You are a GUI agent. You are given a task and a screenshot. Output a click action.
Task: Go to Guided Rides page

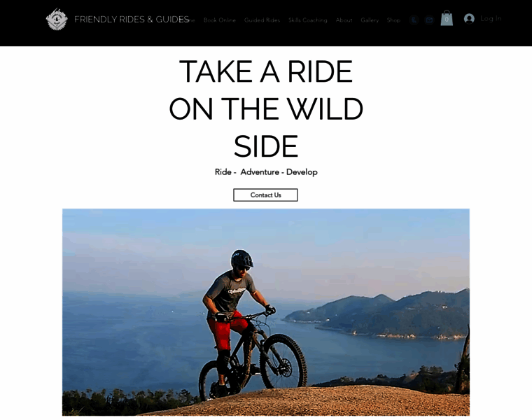(262, 20)
